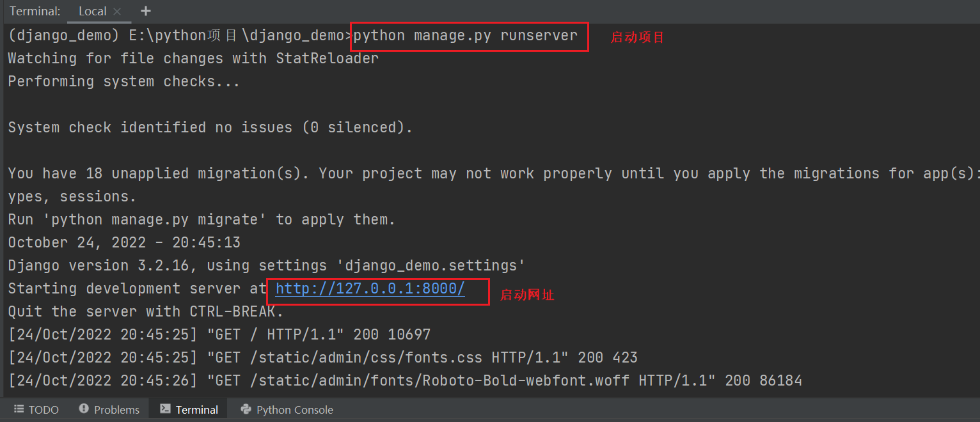Viewport: 980px width, 422px height.
Task: Click the "Run 'python manage.py migrate'" line
Action: pyautogui.click(x=202, y=220)
